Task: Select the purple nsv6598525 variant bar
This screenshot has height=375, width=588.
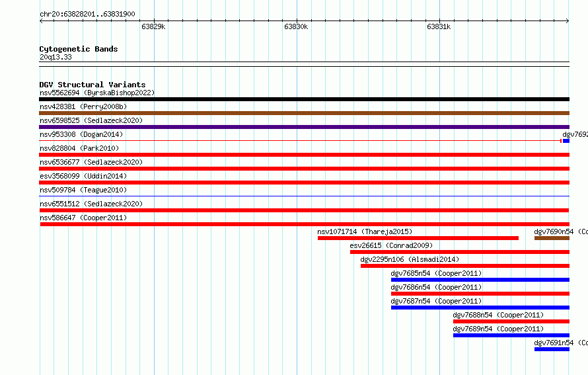Action: 304,127
